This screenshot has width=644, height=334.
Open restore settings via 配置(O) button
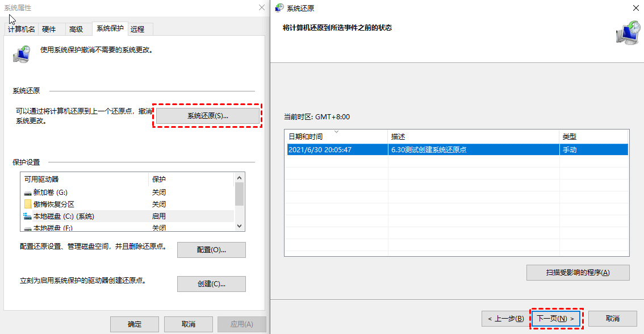pos(211,249)
